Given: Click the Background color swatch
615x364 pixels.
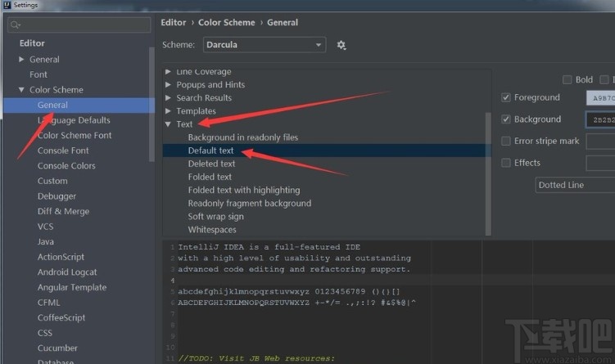Looking at the screenshot, I should 600,119.
